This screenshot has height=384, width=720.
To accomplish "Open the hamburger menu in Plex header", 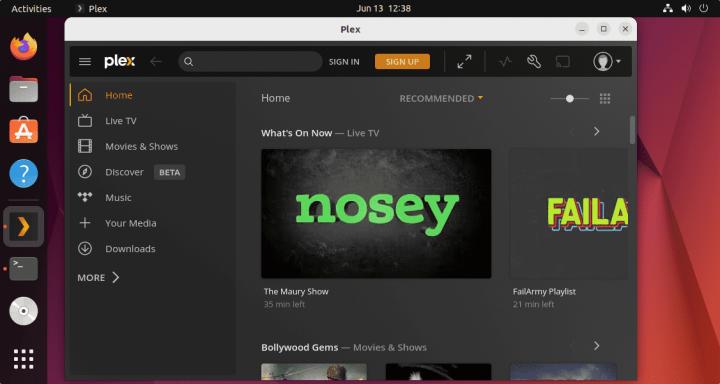I will (85, 62).
